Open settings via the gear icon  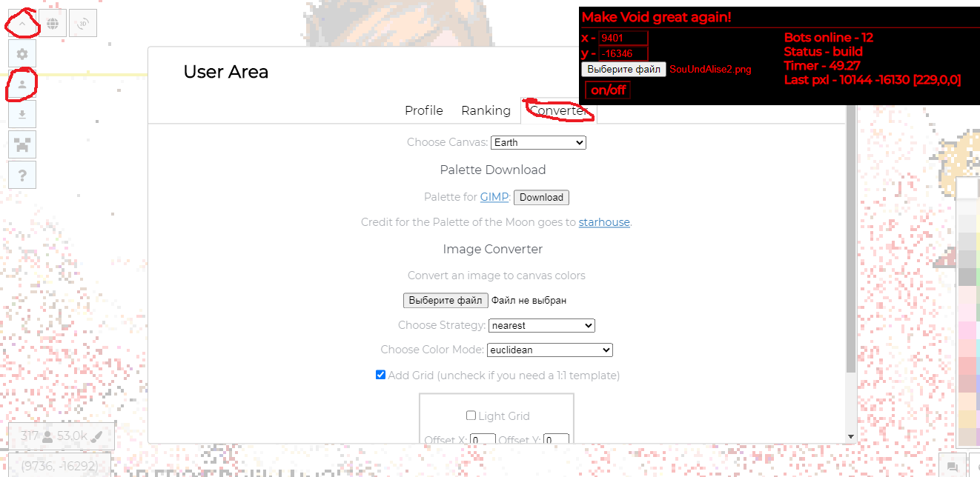point(22,54)
